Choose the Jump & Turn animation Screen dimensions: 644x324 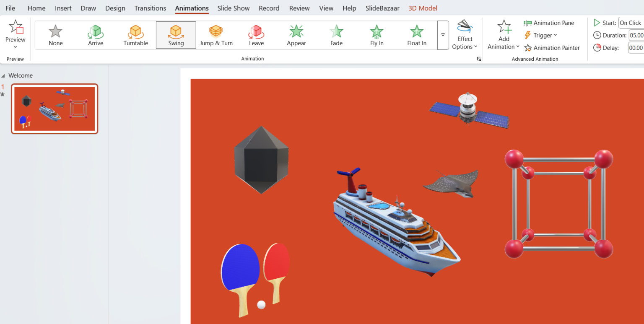coord(216,35)
